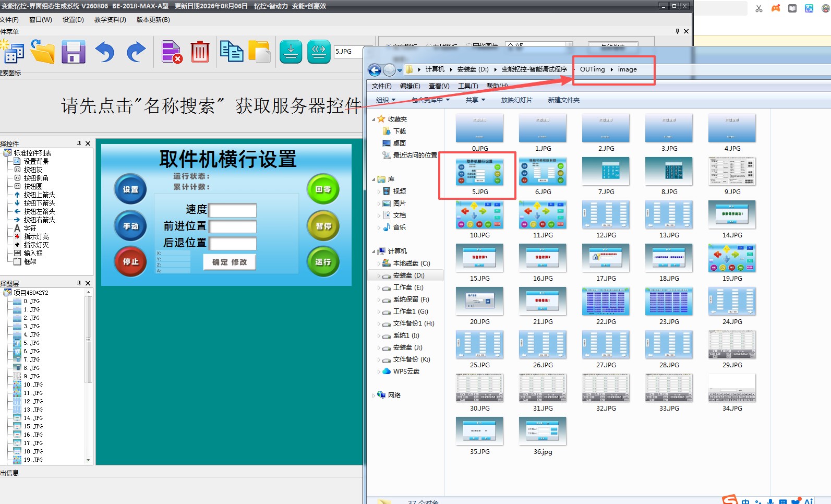Collapse the 计算机 tree node in Explorer
This screenshot has width=831, height=504.
[x=374, y=251]
